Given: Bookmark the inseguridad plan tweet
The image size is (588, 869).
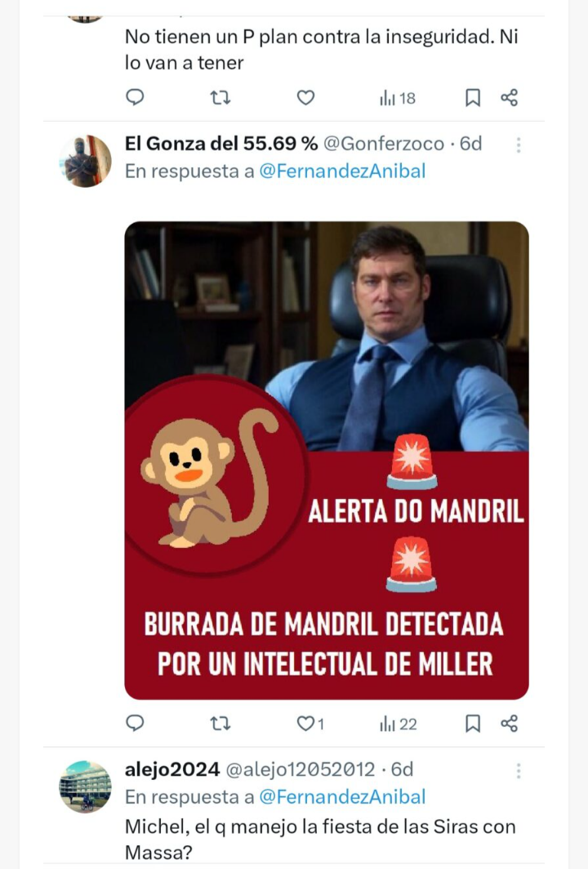Looking at the screenshot, I should tap(472, 97).
